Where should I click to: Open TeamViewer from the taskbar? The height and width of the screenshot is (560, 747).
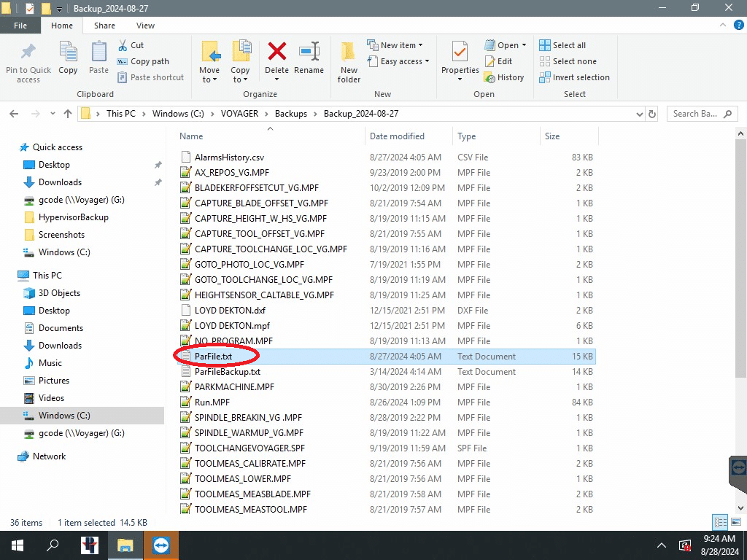click(x=160, y=545)
